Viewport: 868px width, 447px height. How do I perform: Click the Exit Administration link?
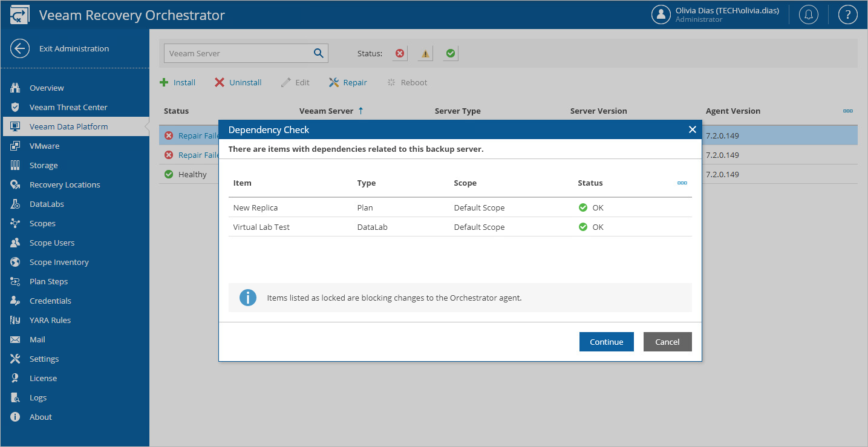point(74,48)
